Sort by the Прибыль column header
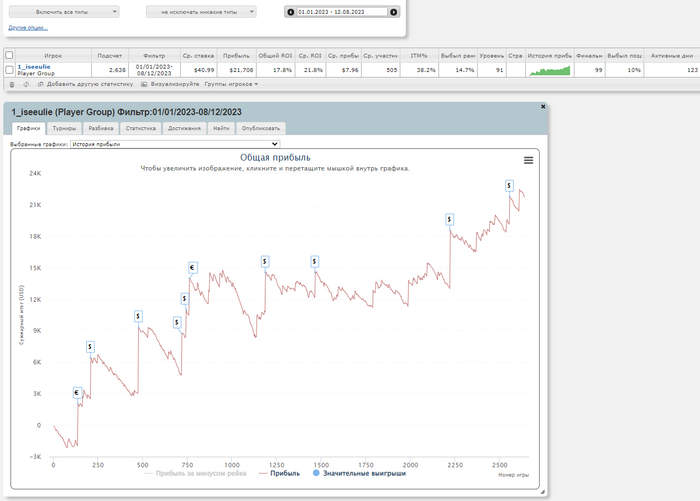Image resolution: width=700 pixels, height=501 pixels. pyautogui.click(x=236, y=56)
